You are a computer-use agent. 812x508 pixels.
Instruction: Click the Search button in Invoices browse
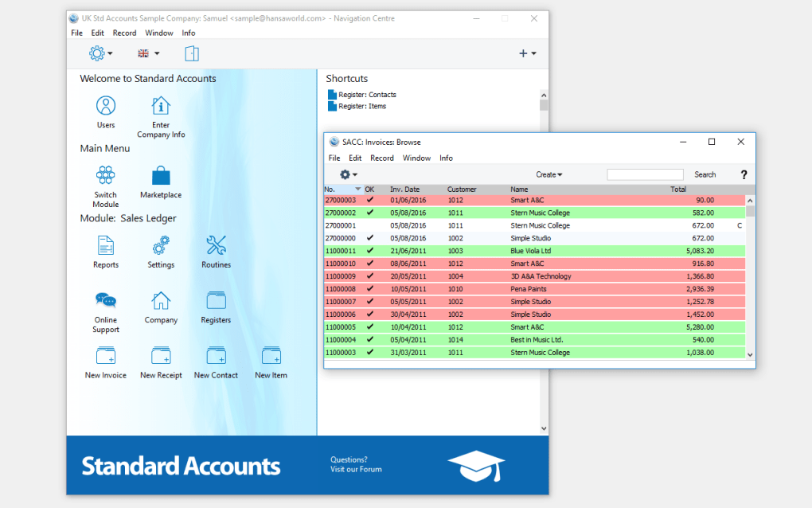(705, 174)
